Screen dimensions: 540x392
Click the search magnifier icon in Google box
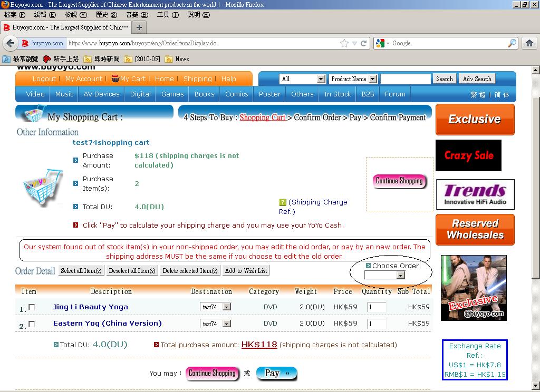point(512,43)
